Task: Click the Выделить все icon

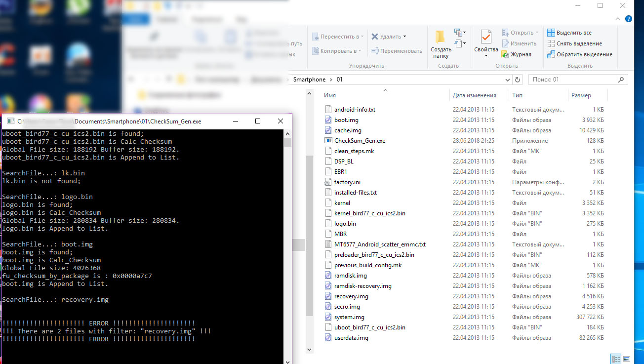Action: point(551,33)
